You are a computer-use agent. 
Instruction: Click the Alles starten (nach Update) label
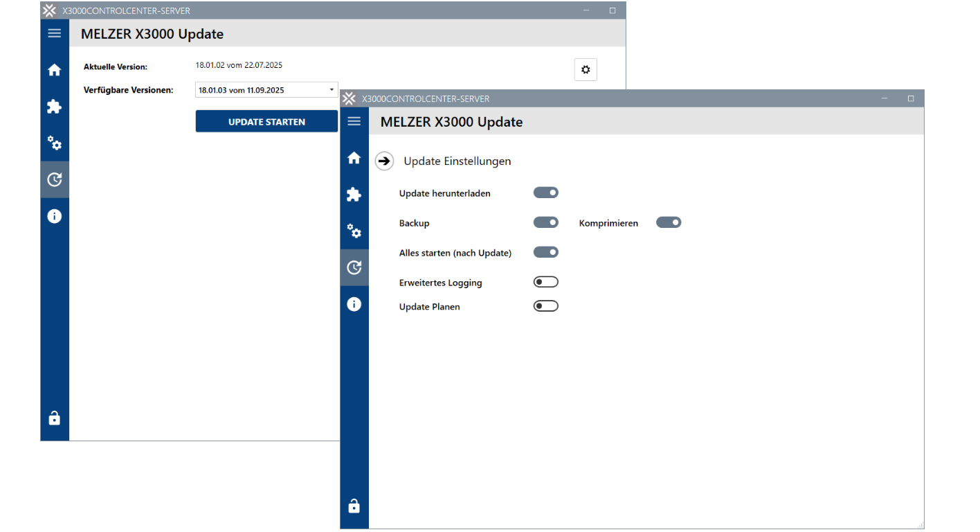(x=455, y=253)
